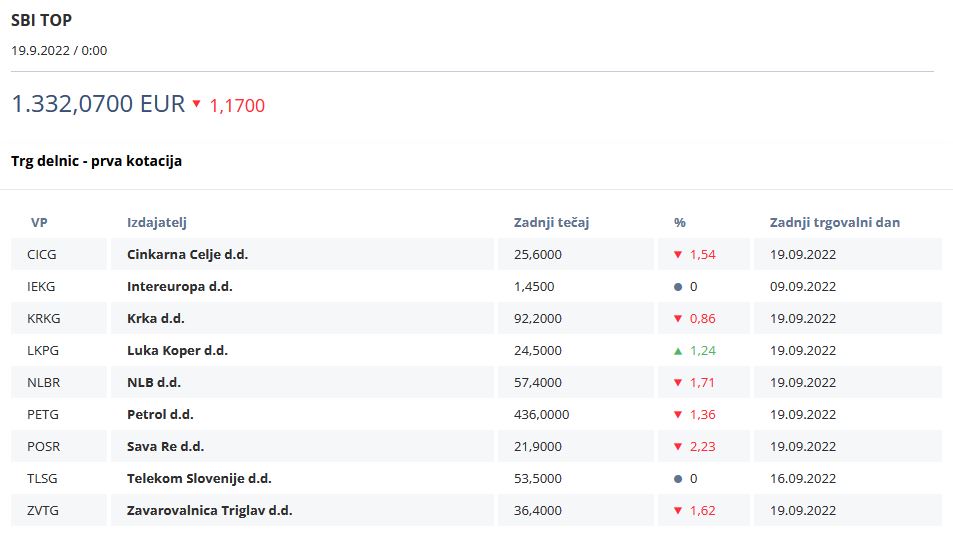
Task: Open the Luka Koper d.d. issuer link
Action: click(x=177, y=351)
